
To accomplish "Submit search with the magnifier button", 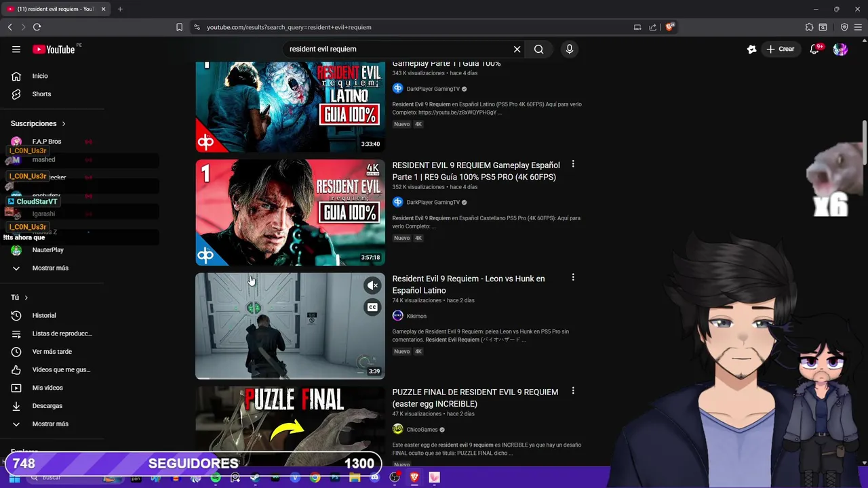I will pos(538,49).
